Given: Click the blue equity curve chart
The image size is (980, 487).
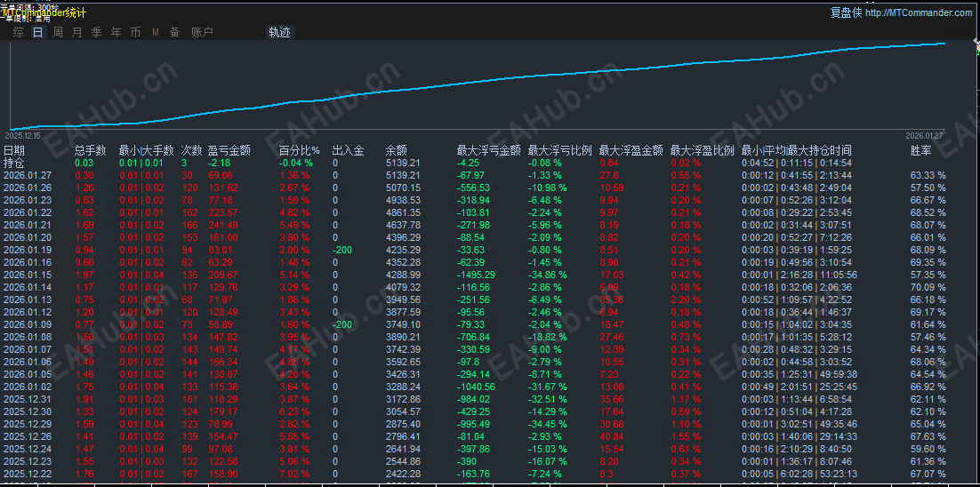Looking at the screenshot, I should pyautogui.click(x=478, y=84).
